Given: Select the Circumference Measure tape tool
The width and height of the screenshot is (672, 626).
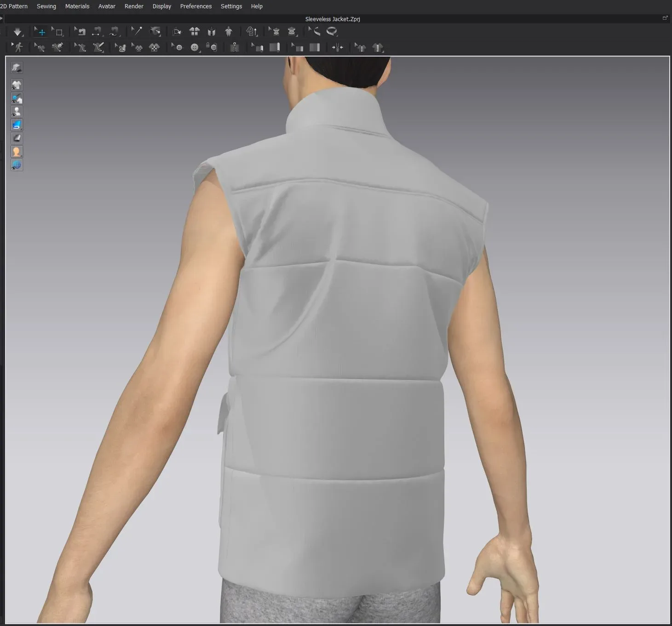Looking at the screenshot, I should [x=332, y=32].
